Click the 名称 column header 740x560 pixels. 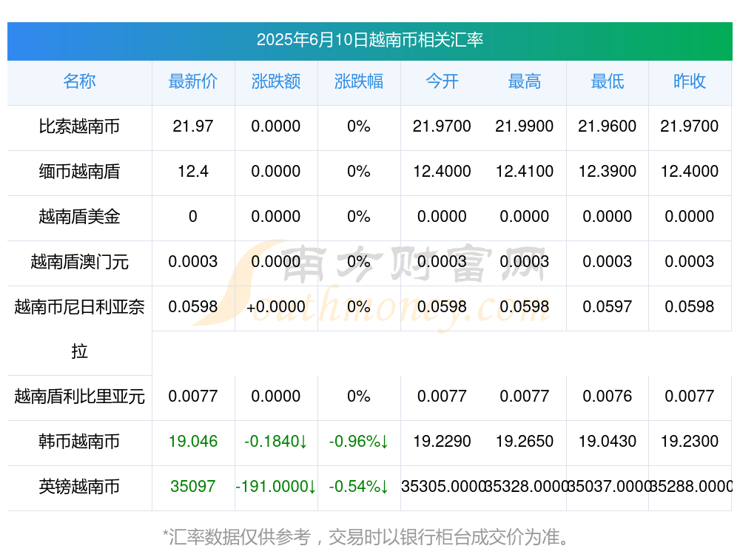click(x=79, y=81)
